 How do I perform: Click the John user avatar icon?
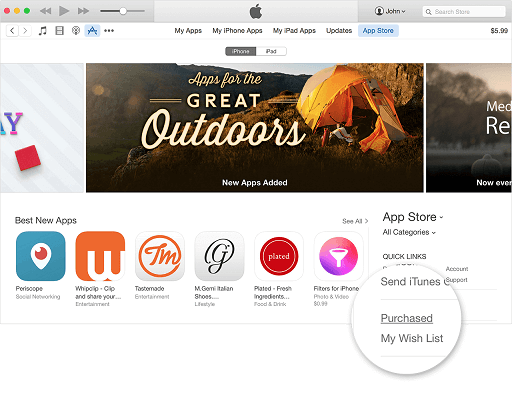pyautogui.click(x=379, y=11)
